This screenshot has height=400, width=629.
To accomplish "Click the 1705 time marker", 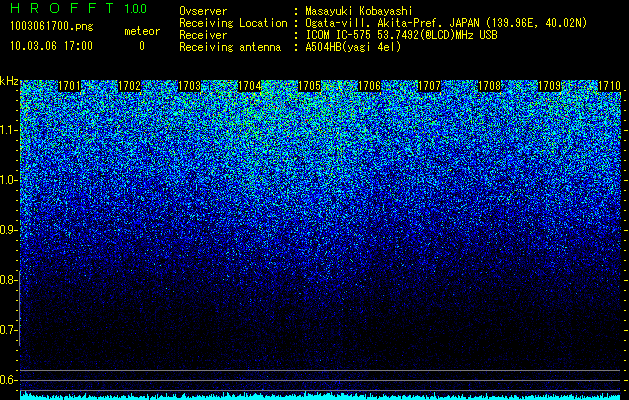I will click(x=310, y=86).
